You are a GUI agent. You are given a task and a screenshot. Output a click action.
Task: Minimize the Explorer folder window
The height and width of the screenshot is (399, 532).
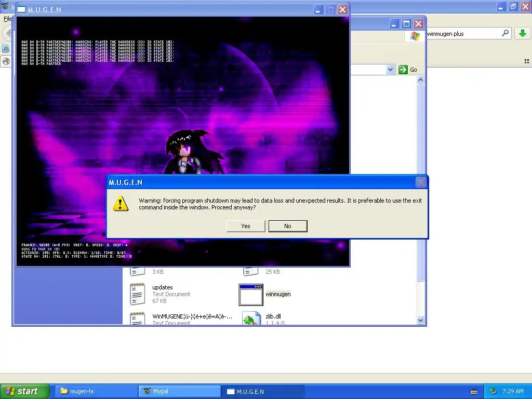394,24
